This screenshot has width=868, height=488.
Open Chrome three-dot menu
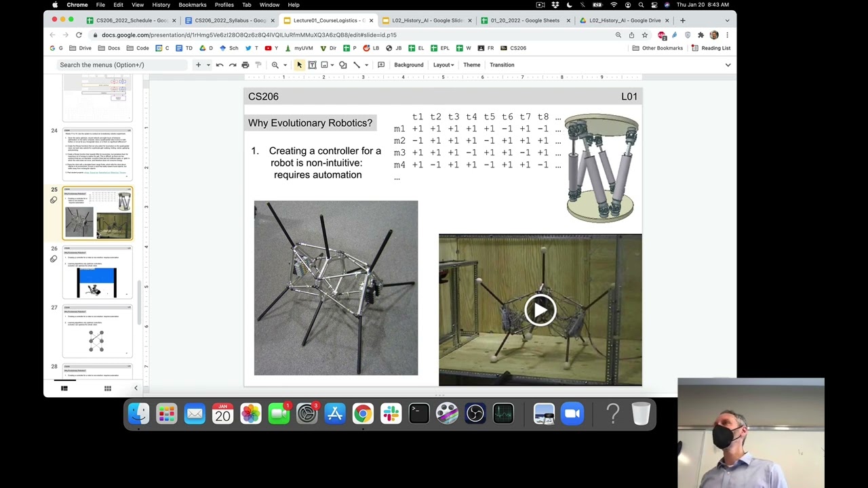[x=727, y=35]
